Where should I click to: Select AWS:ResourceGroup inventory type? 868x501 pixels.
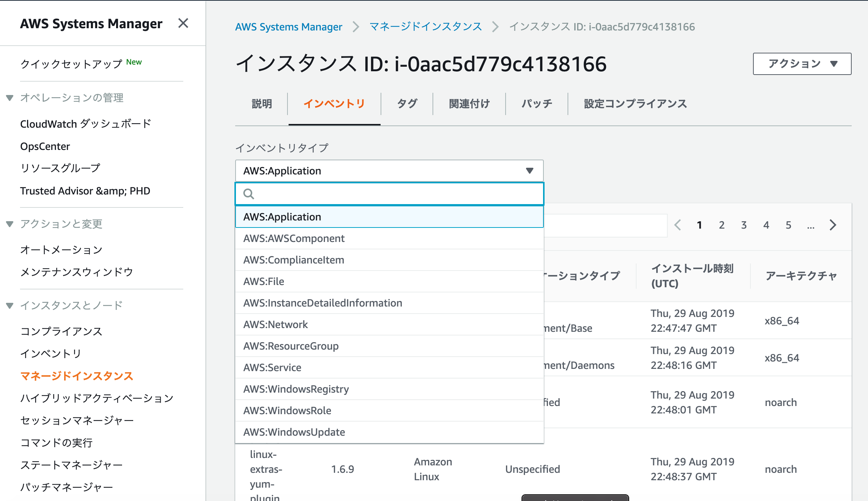click(x=389, y=346)
